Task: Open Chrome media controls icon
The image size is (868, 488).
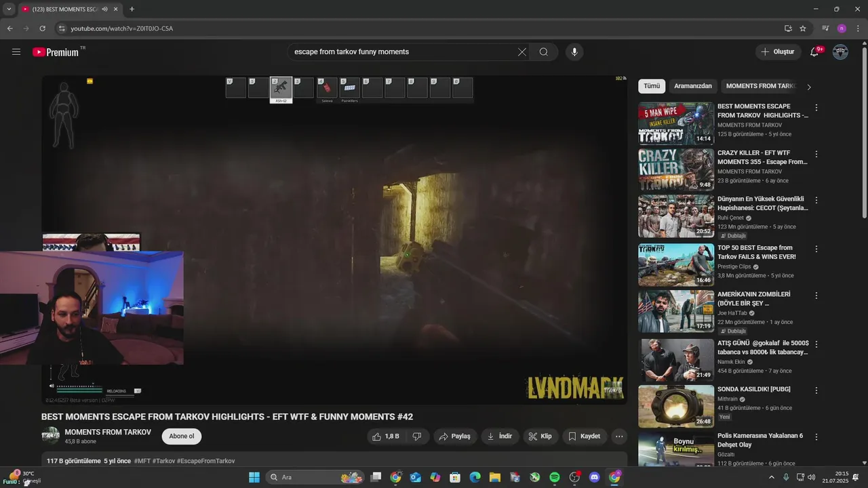Action: tap(825, 28)
